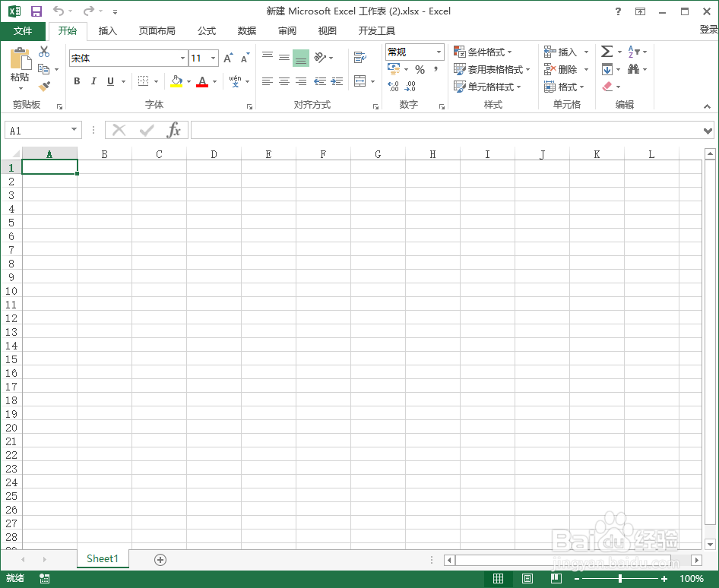Increase the font size
This screenshot has width=719, height=588.
point(228,58)
